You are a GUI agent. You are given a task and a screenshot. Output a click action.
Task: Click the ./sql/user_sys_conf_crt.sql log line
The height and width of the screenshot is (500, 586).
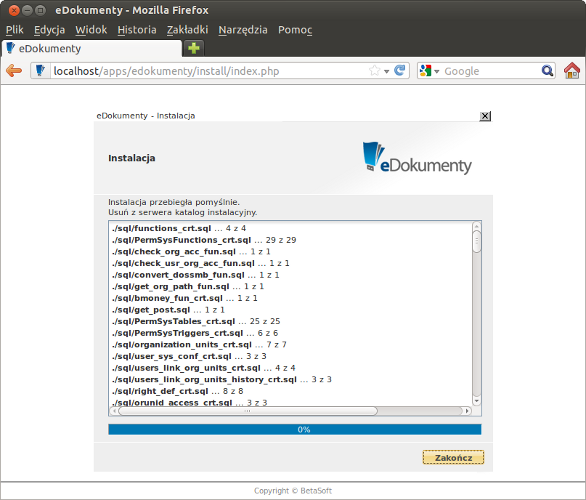pyautogui.click(x=189, y=356)
